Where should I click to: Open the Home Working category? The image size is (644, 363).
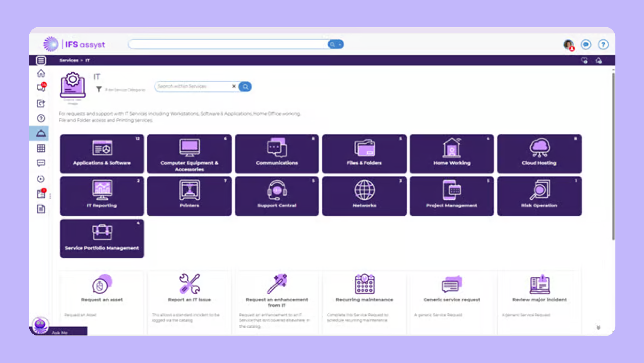[452, 154]
